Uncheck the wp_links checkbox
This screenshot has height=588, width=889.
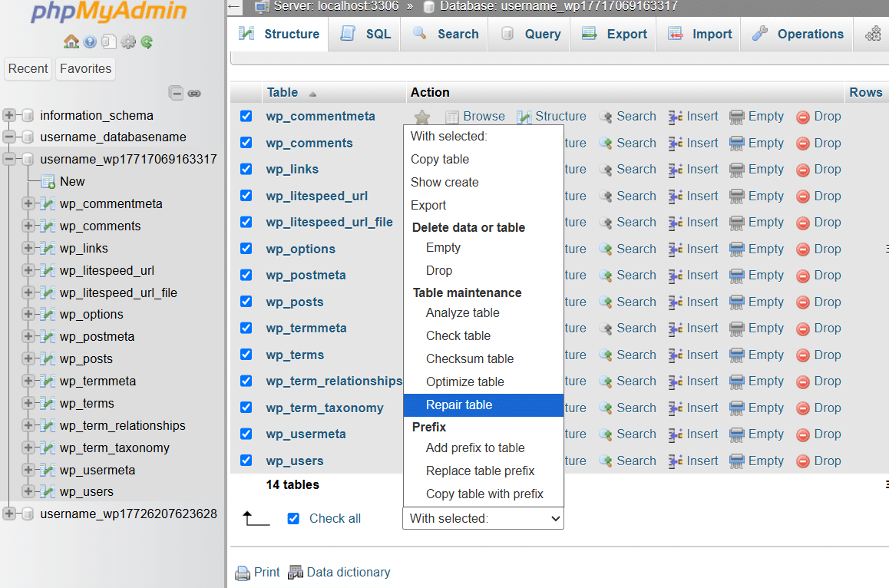point(246,169)
